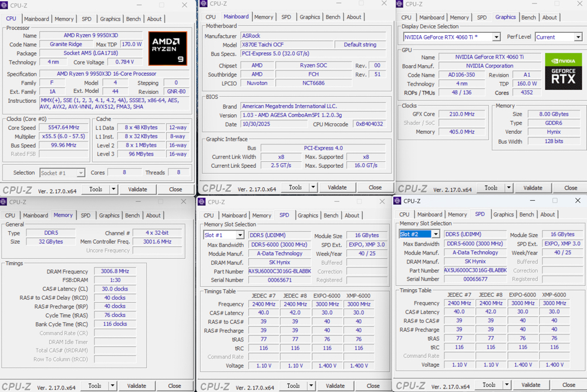Click Tools button in the CPU window
Screen dimensions: 587x392
(x=95, y=190)
